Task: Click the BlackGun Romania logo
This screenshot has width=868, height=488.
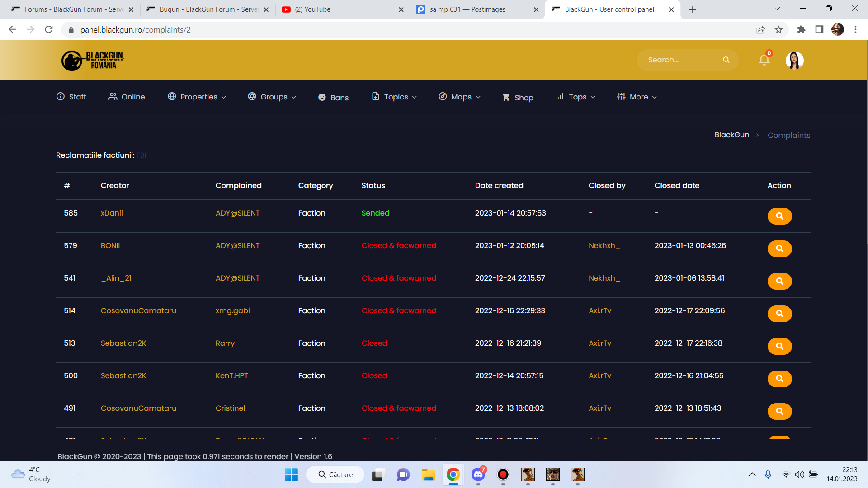Action: (93, 60)
